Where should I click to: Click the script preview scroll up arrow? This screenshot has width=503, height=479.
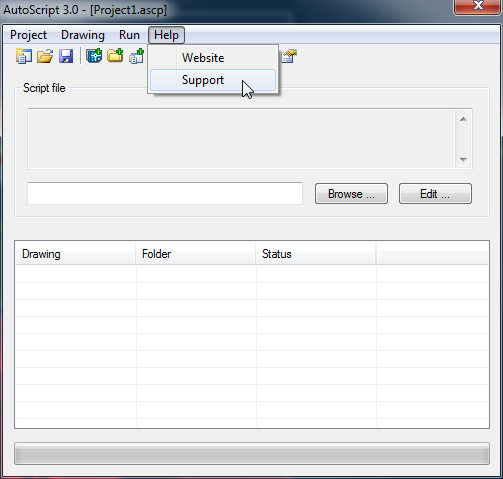pyautogui.click(x=463, y=119)
